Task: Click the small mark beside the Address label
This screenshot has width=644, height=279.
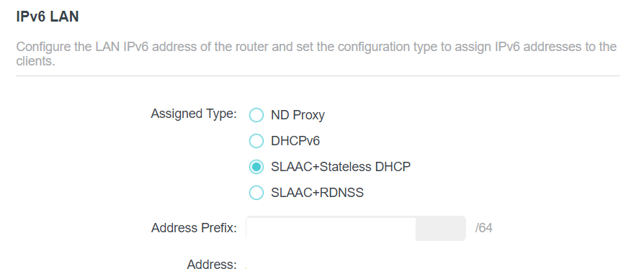Action: 246,265
